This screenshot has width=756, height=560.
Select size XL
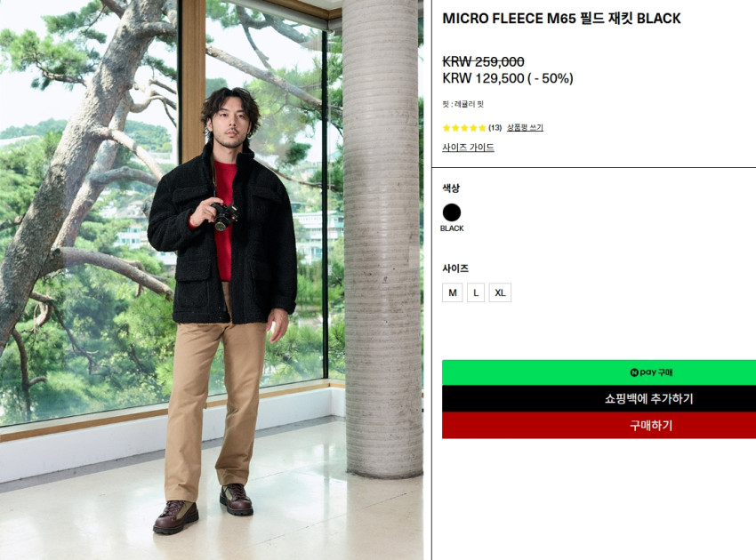click(500, 292)
